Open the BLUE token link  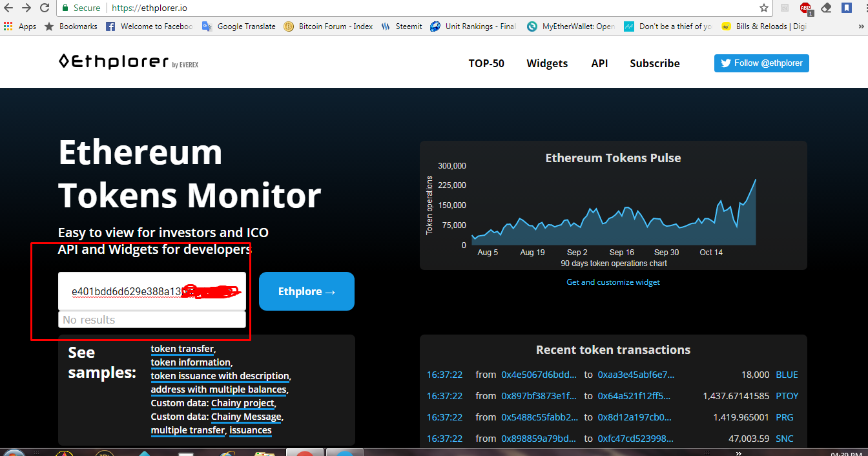tap(787, 375)
